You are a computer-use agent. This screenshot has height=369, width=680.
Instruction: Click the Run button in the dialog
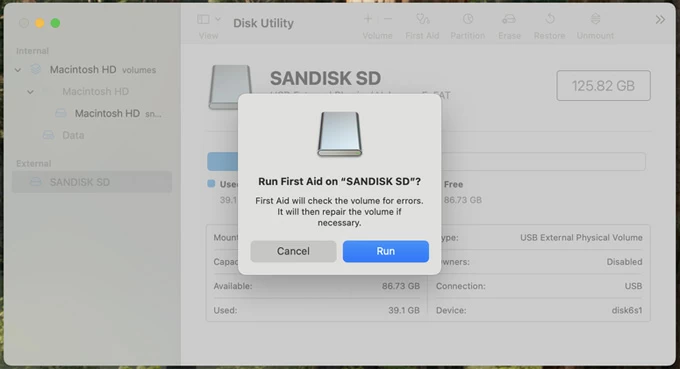(386, 251)
